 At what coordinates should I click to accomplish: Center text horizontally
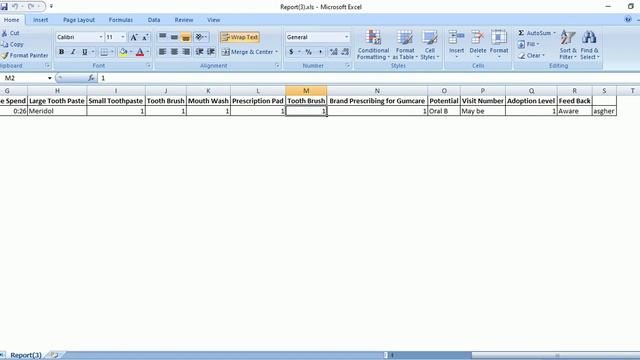coord(174,52)
